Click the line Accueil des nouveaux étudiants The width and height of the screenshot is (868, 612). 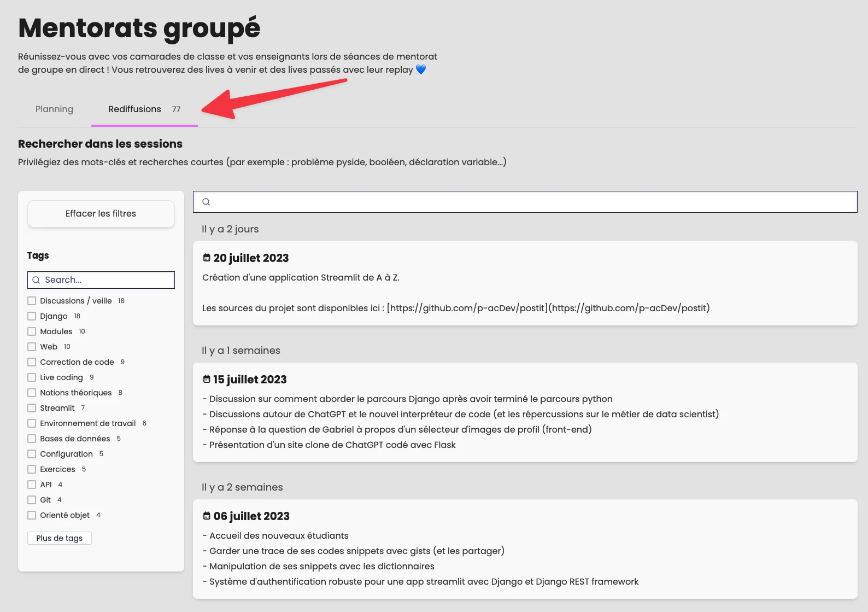coord(275,536)
